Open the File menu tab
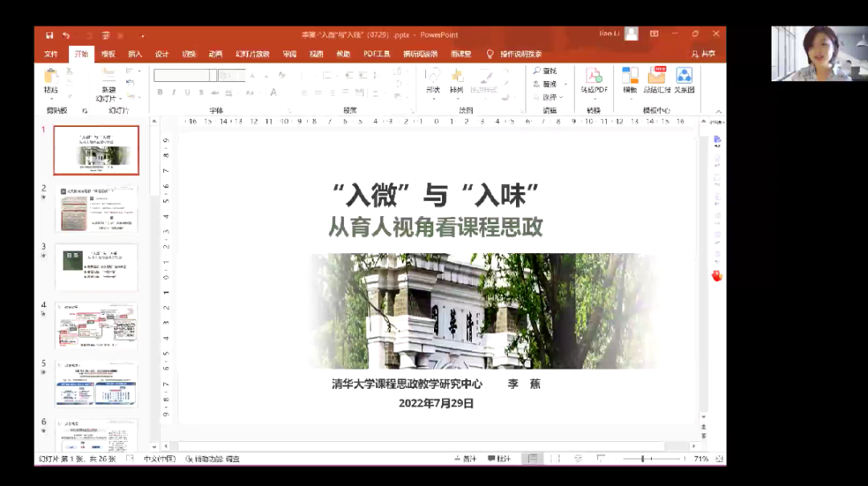This screenshot has width=868, height=486. point(51,54)
